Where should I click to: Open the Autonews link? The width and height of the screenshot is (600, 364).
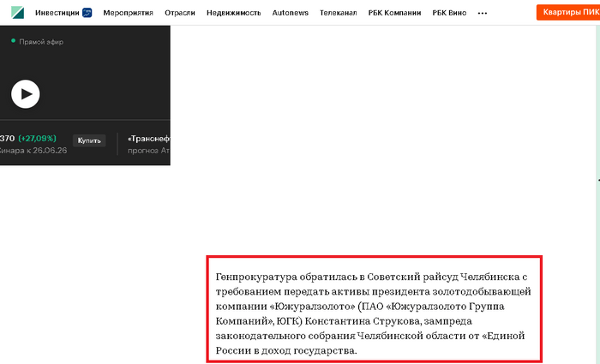coord(291,14)
